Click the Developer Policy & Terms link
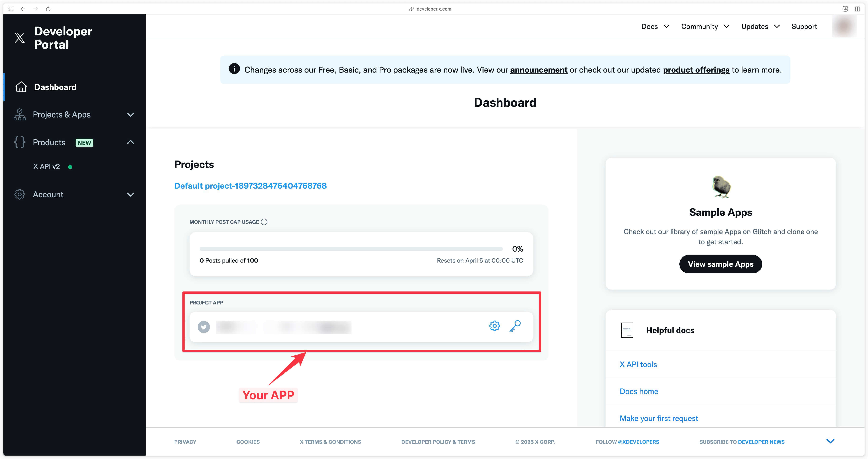The height and width of the screenshot is (459, 868). (438, 442)
